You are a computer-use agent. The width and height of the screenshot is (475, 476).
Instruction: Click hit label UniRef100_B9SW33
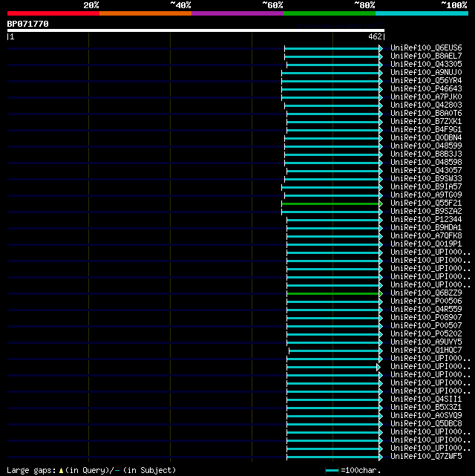[426, 179]
